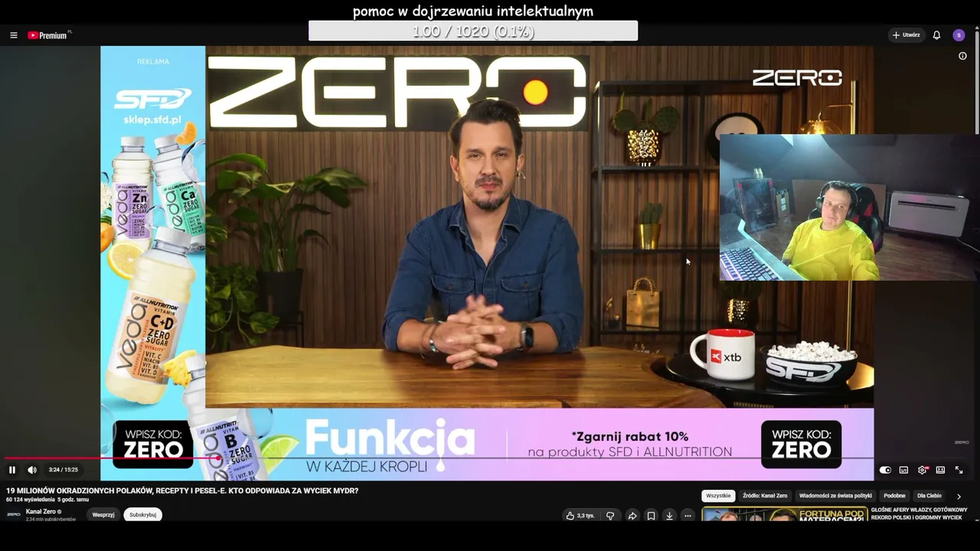
Task: Click the Subskrybuj button
Action: coord(142,515)
